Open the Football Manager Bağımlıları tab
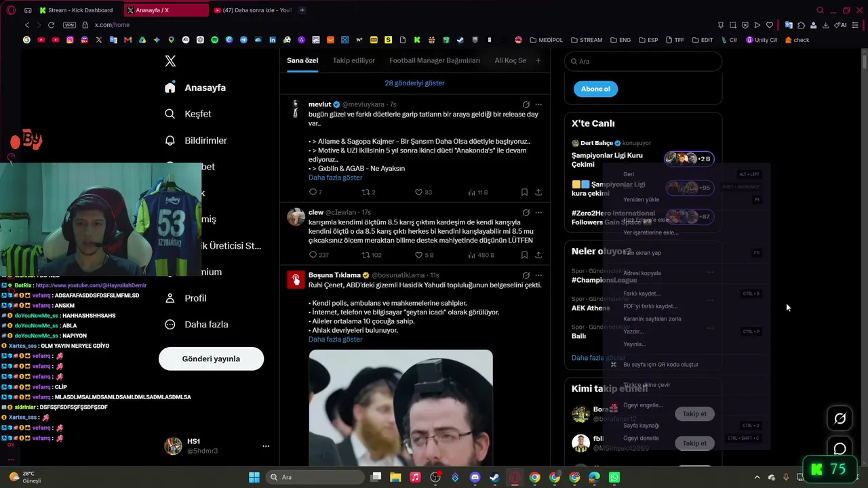Image resolution: width=868 pixels, height=488 pixels. (x=435, y=60)
